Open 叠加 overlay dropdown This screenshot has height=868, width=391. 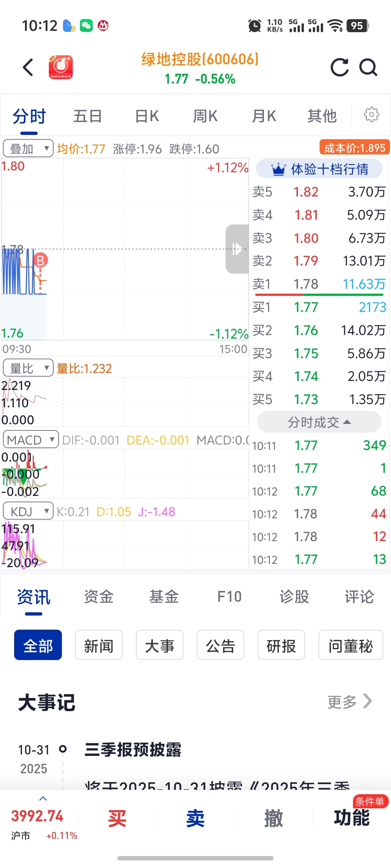[28, 149]
